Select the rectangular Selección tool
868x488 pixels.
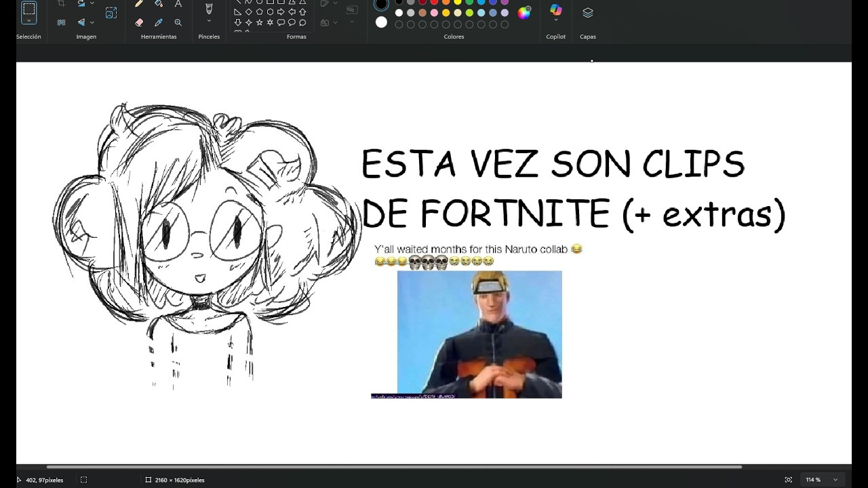coord(29,9)
